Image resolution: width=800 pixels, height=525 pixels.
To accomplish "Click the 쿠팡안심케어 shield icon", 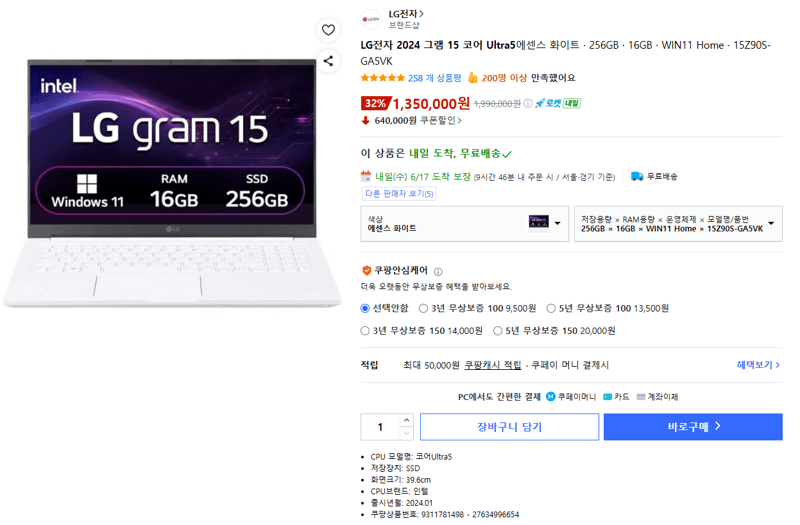I will (x=366, y=270).
